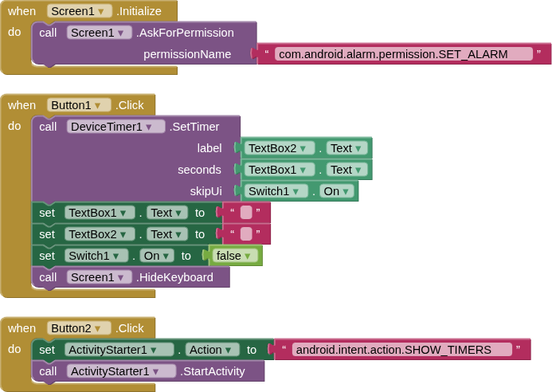Screen dimensions: 552x392
Task: Open TextBox1 dropdown in the set block
Action: tap(100, 213)
